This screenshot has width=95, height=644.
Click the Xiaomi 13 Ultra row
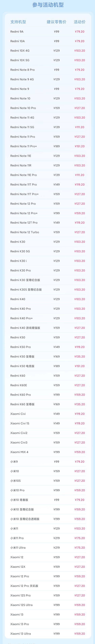coord(48,634)
